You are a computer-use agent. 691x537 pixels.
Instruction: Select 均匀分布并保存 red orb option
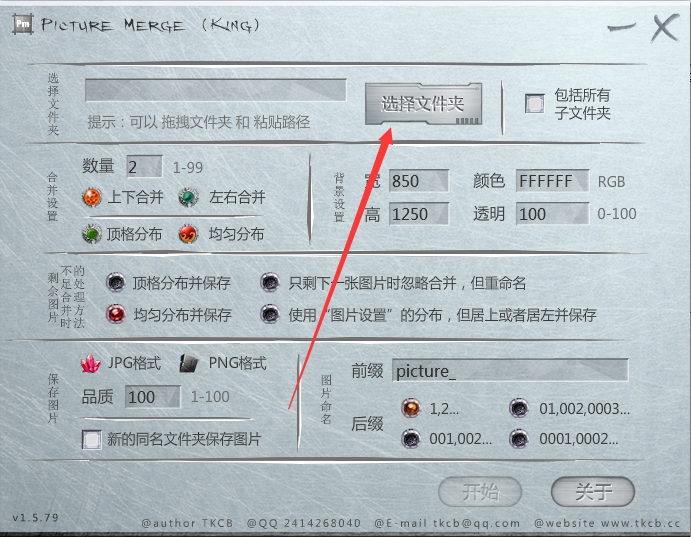116,314
